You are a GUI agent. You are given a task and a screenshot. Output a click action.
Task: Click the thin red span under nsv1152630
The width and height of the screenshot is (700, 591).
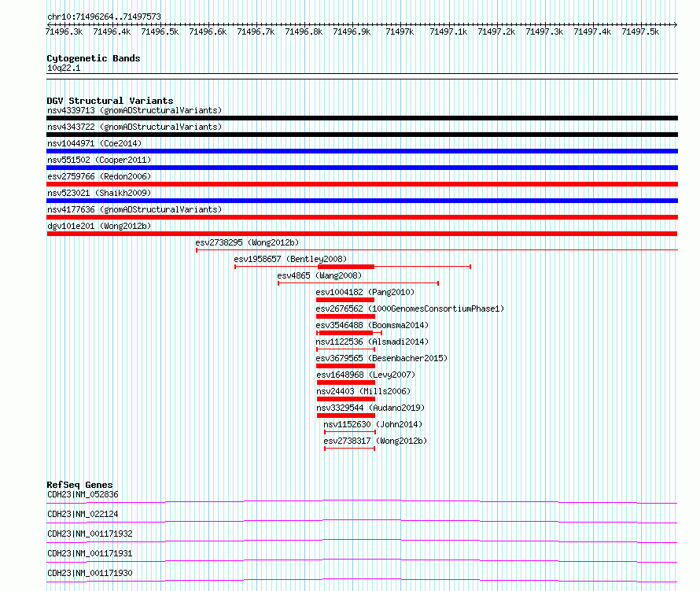click(x=350, y=432)
